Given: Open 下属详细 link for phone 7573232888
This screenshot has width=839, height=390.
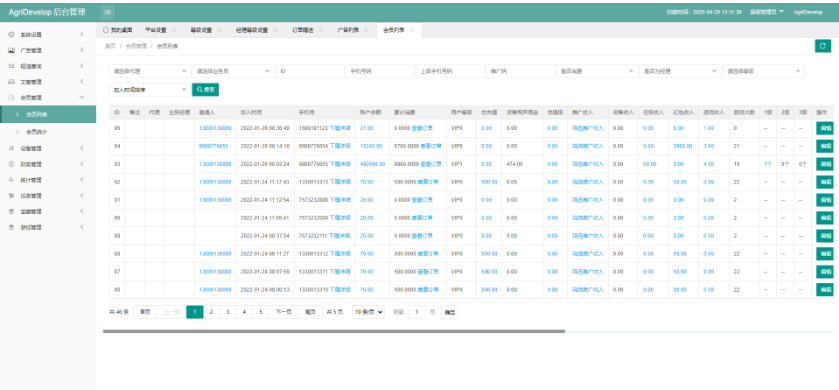Looking at the screenshot, I should (340, 200).
